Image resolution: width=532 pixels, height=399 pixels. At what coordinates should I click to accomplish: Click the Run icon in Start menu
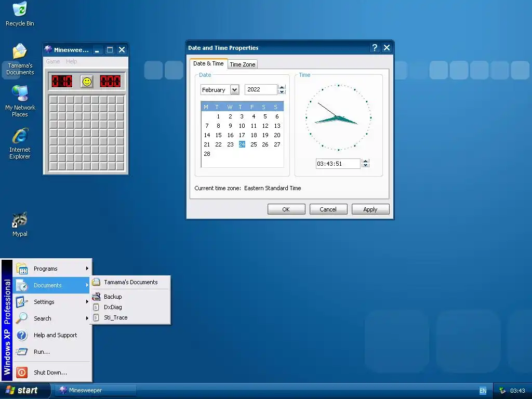pyautogui.click(x=22, y=352)
